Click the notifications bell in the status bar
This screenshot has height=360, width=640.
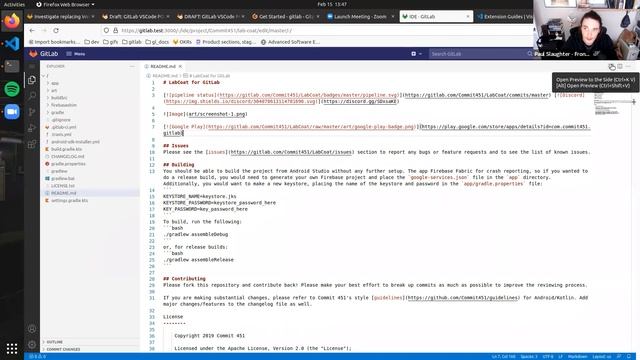pyautogui.click(x=629, y=356)
